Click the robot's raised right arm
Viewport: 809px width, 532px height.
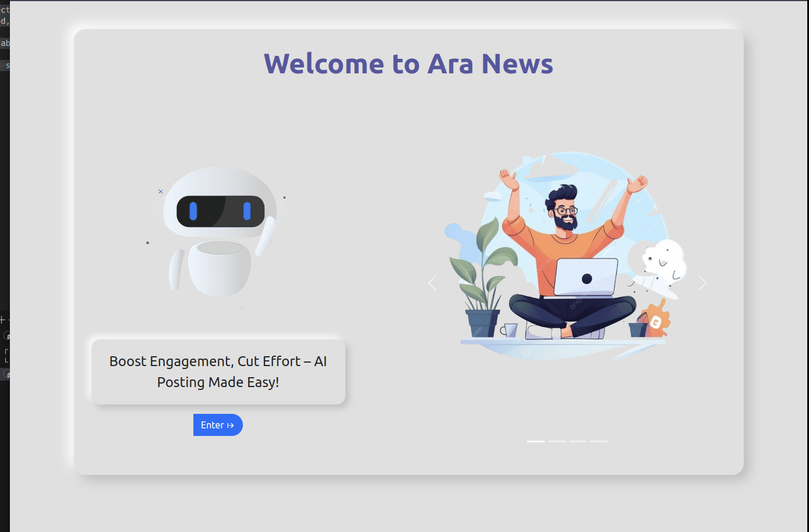coord(265,236)
